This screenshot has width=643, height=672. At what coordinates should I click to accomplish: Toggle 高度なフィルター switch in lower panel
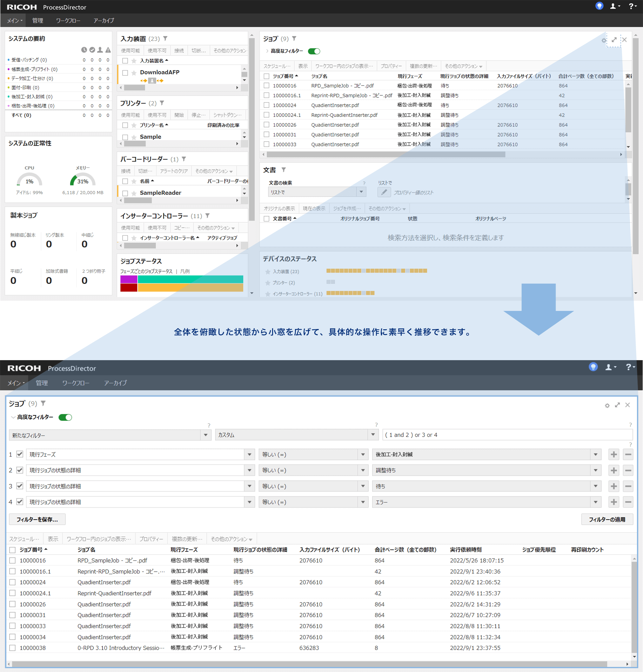65,417
